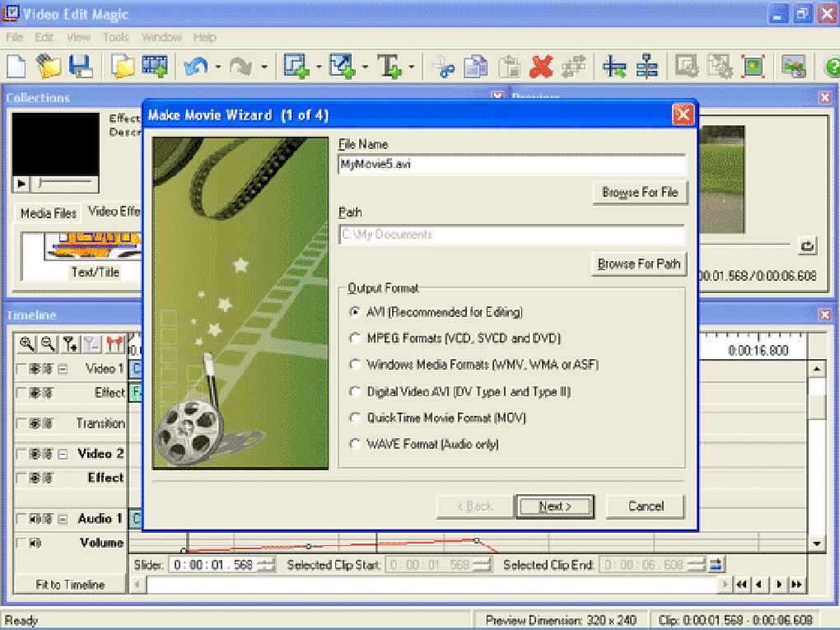Image resolution: width=840 pixels, height=630 pixels.
Task: Open the Edit menu
Action: click(44, 37)
